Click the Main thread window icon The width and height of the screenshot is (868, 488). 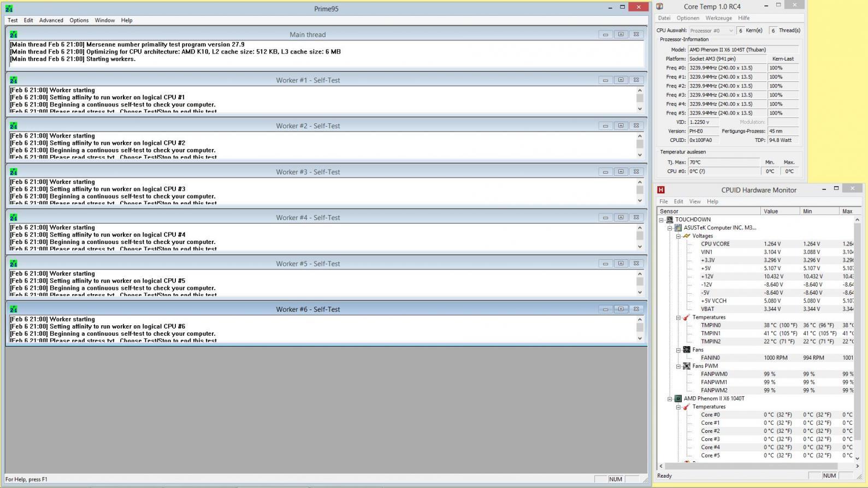(13, 34)
